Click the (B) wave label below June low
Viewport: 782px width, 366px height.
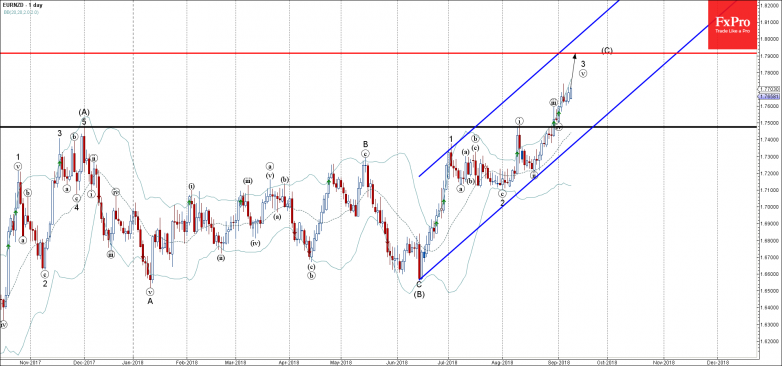tap(419, 294)
